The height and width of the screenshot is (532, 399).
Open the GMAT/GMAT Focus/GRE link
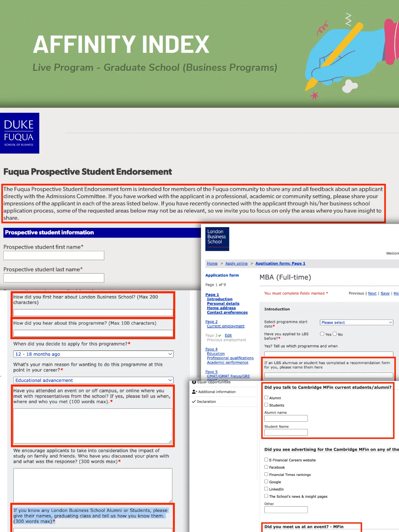[228, 376]
